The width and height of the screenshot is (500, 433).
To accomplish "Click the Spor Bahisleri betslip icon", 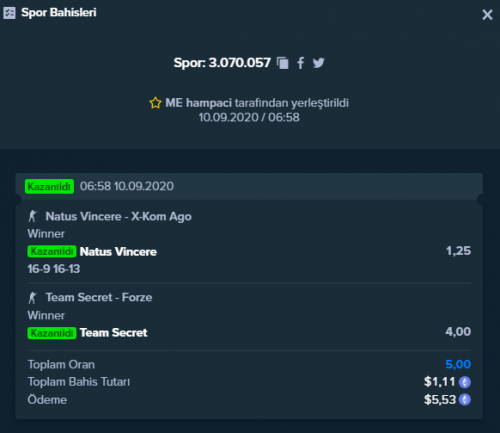I will 9,13.
